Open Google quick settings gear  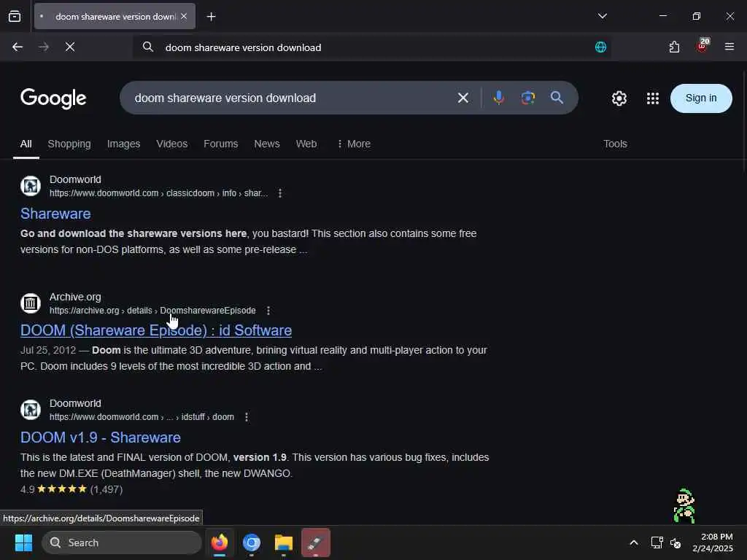[x=619, y=98]
